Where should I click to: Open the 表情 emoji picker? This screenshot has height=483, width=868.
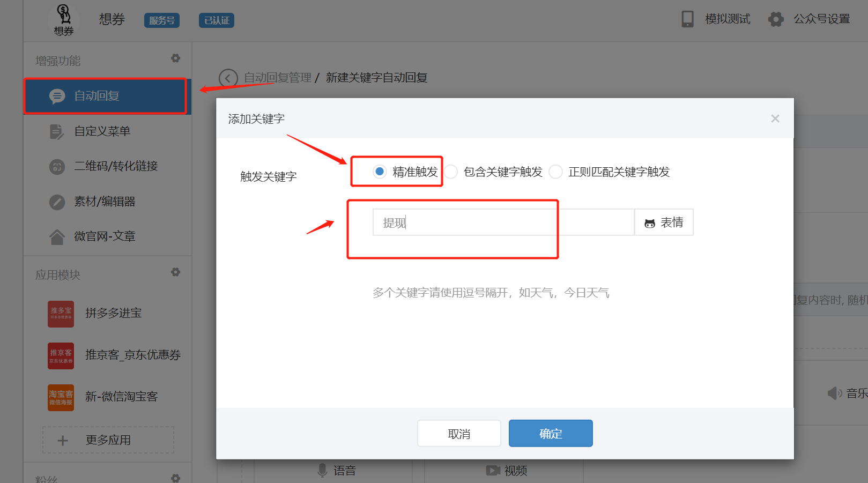664,222
